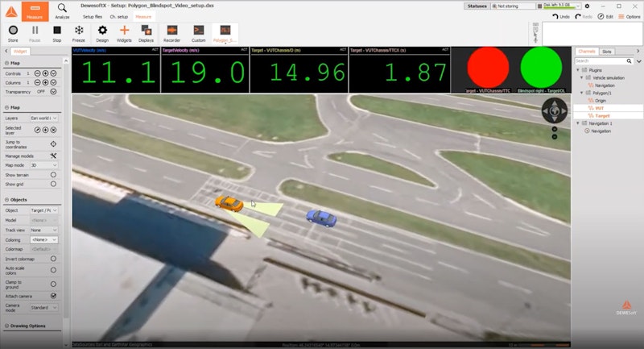Select the Custom display
The image size is (644, 349).
point(198,34)
